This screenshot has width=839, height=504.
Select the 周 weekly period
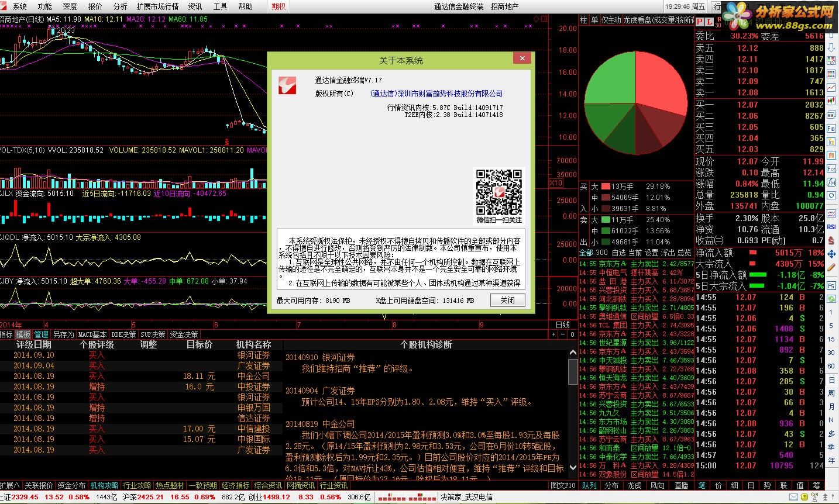[831, 393]
